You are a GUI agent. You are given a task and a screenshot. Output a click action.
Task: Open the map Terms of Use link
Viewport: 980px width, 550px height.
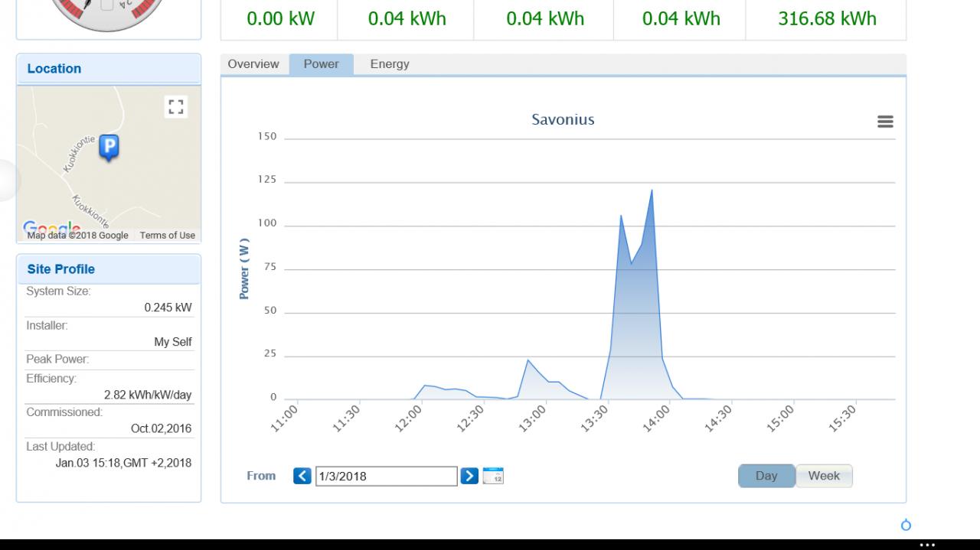coord(168,236)
